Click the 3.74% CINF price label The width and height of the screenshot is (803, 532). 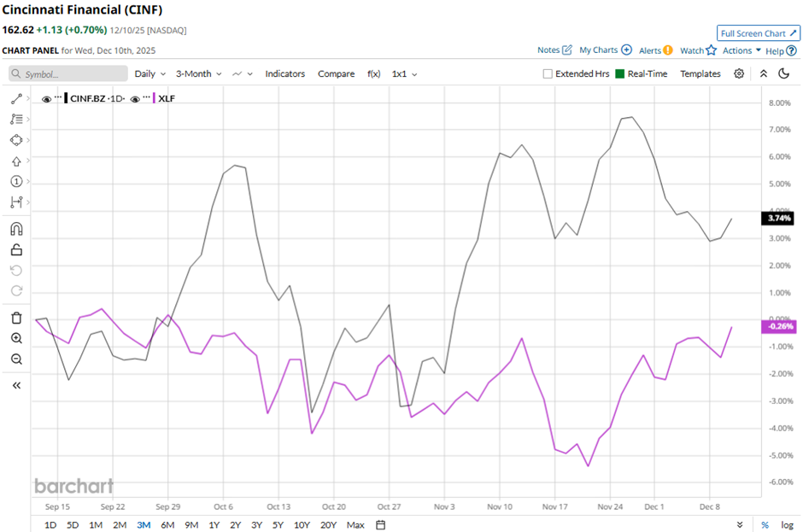click(x=778, y=218)
